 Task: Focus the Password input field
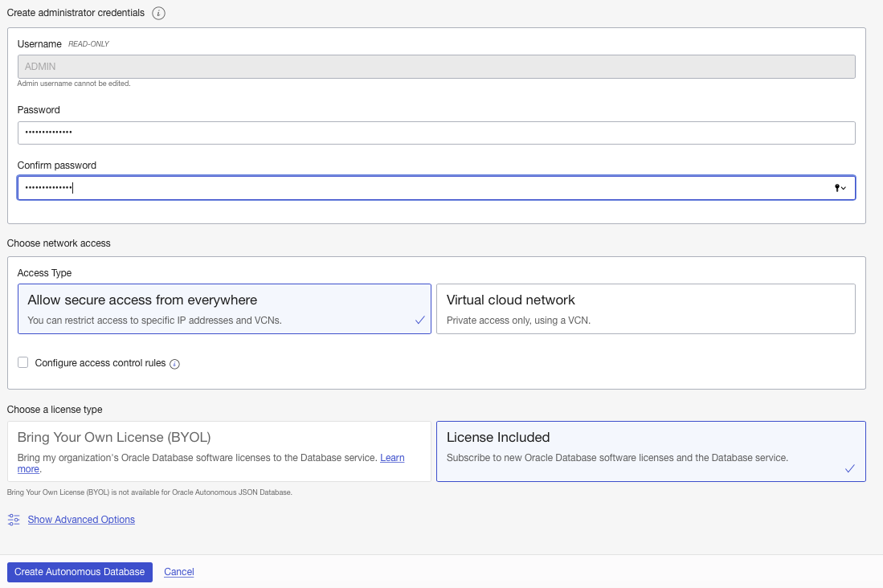(x=435, y=133)
